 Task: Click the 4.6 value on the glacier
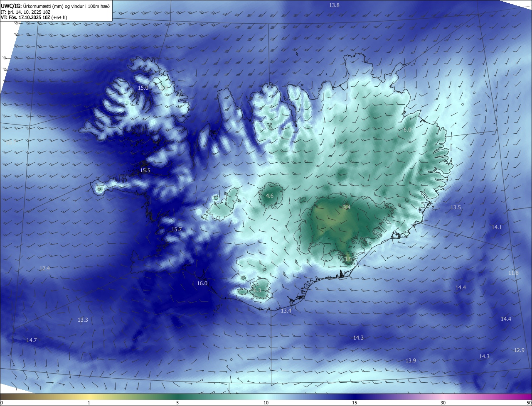coord(269,196)
